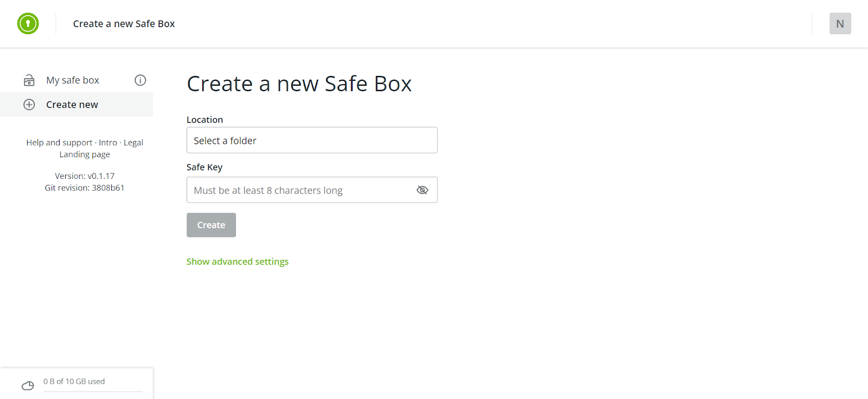Screen dimensions: 868x399
Task: Open the Landing page link
Action: click(85, 155)
